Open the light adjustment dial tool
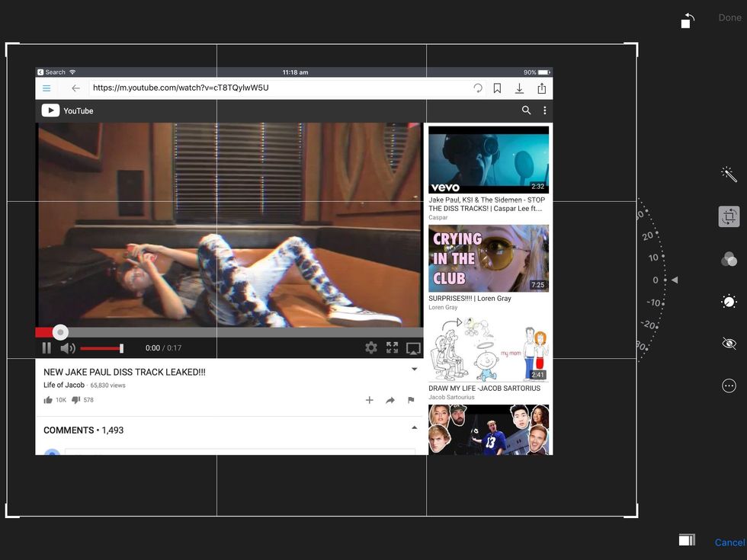 729,302
